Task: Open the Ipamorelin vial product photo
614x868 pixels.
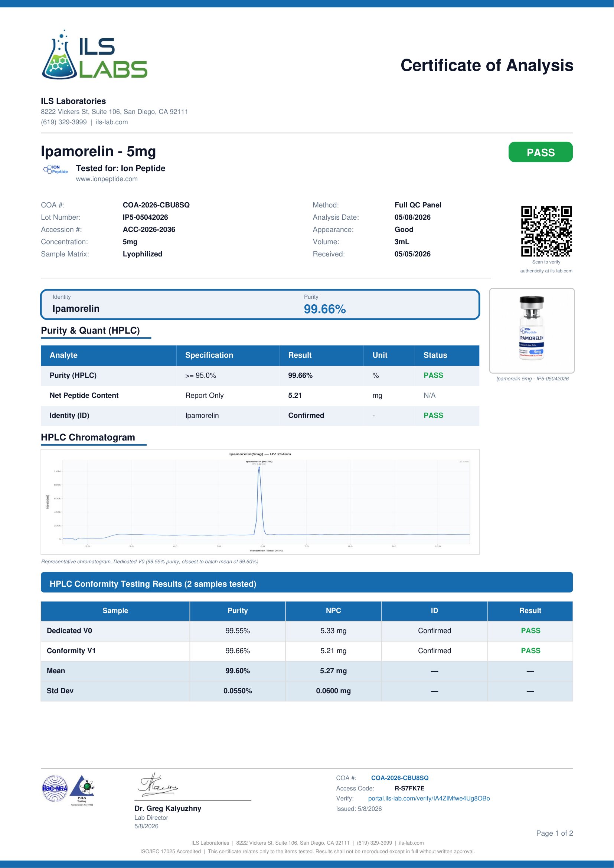Action: (532, 330)
